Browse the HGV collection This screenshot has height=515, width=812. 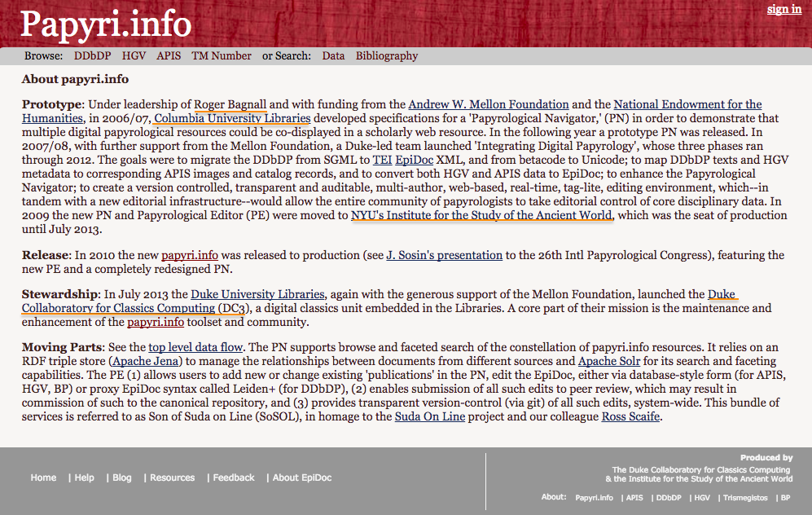[134, 56]
